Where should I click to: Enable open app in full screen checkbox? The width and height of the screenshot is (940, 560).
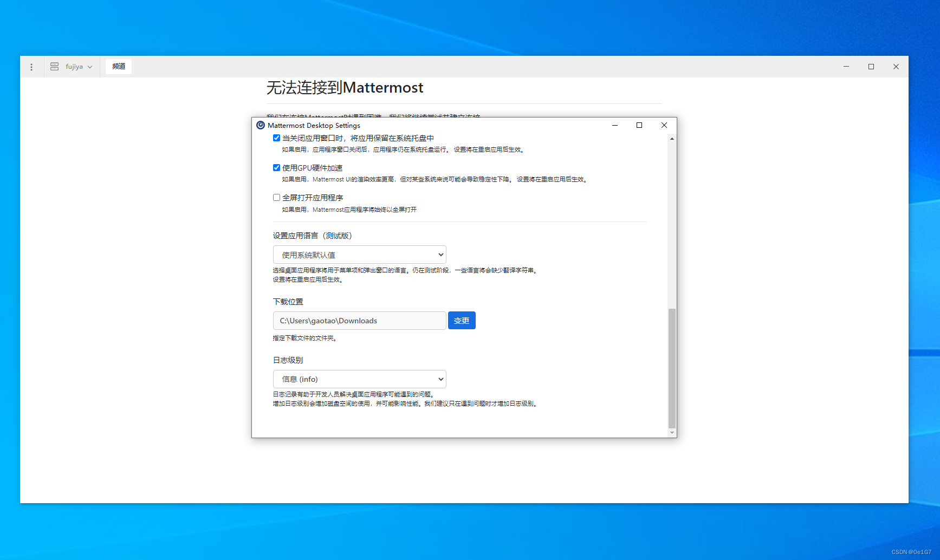coord(276,198)
